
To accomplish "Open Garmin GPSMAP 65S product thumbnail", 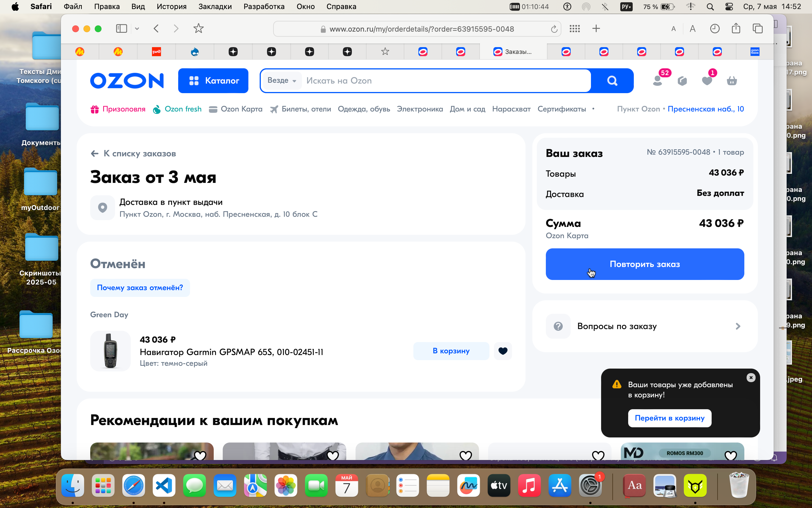I will (x=111, y=351).
